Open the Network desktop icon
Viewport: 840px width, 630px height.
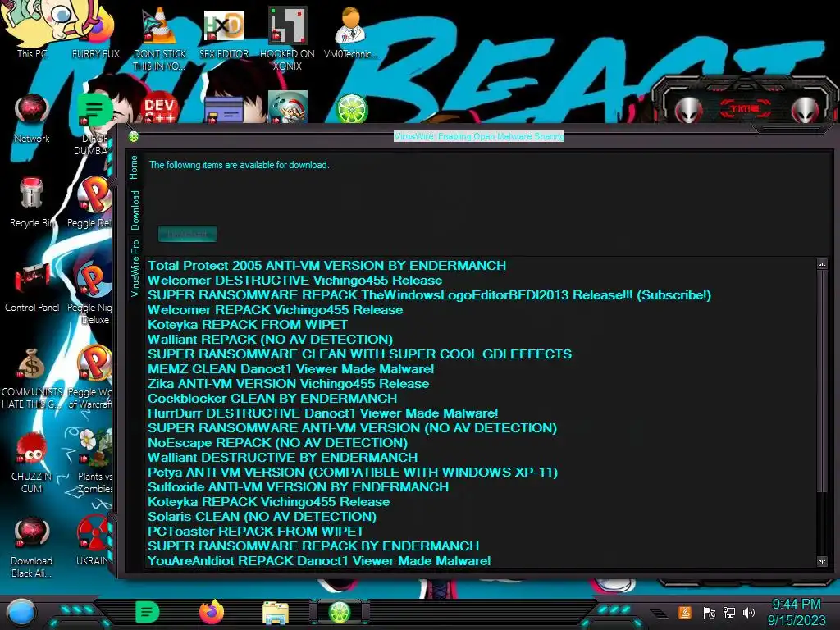point(32,118)
